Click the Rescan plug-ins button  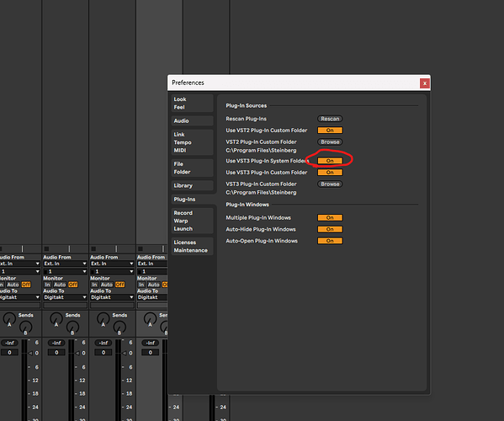click(x=330, y=119)
